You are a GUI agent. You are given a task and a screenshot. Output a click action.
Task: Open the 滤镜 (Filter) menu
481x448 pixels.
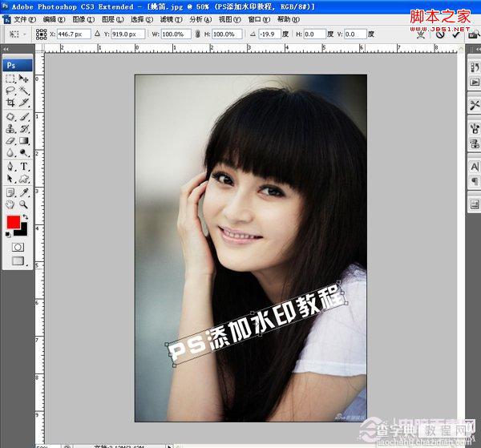[x=171, y=19]
